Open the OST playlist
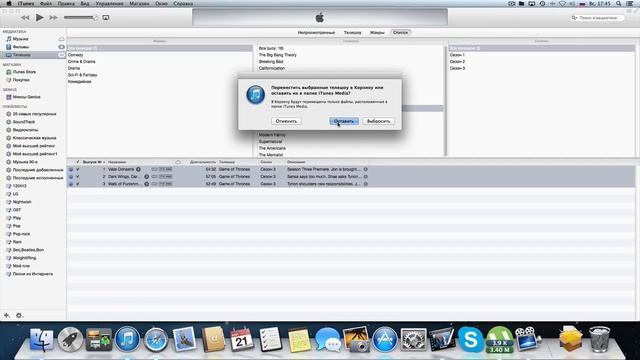Viewport: 640px width, 360px height. 17,210
